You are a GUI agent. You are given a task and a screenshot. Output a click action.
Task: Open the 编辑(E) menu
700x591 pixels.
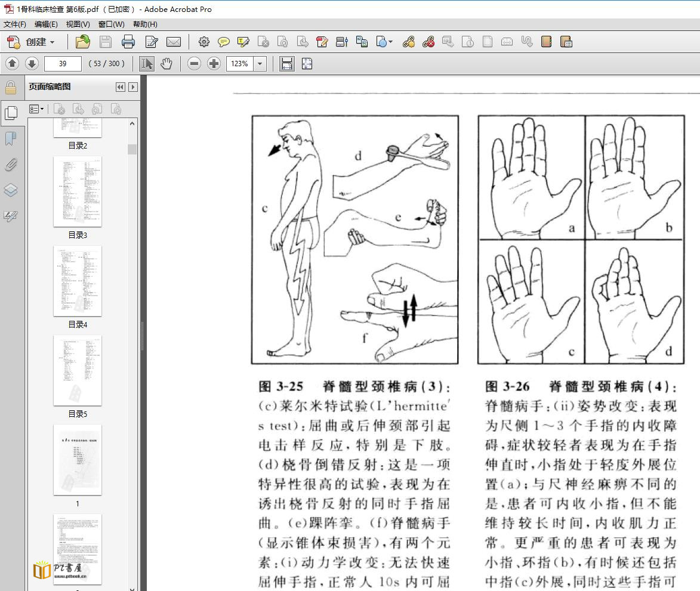coord(46,24)
